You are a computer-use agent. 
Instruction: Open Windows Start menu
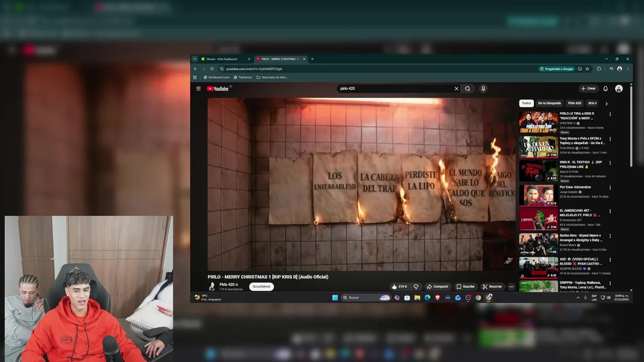click(x=335, y=298)
